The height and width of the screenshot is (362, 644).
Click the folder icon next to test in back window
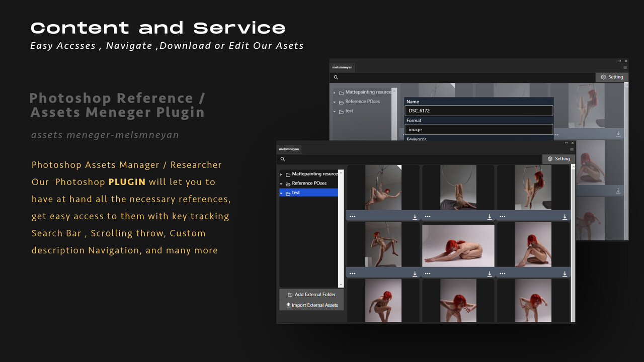(342, 111)
